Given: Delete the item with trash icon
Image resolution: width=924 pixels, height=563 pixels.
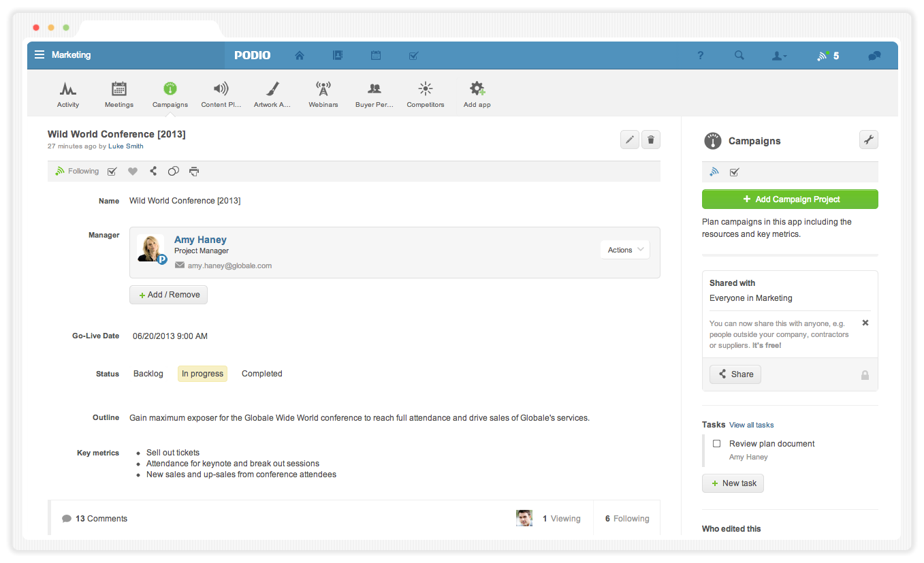Looking at the screenshot, I should tap(651, 140).
